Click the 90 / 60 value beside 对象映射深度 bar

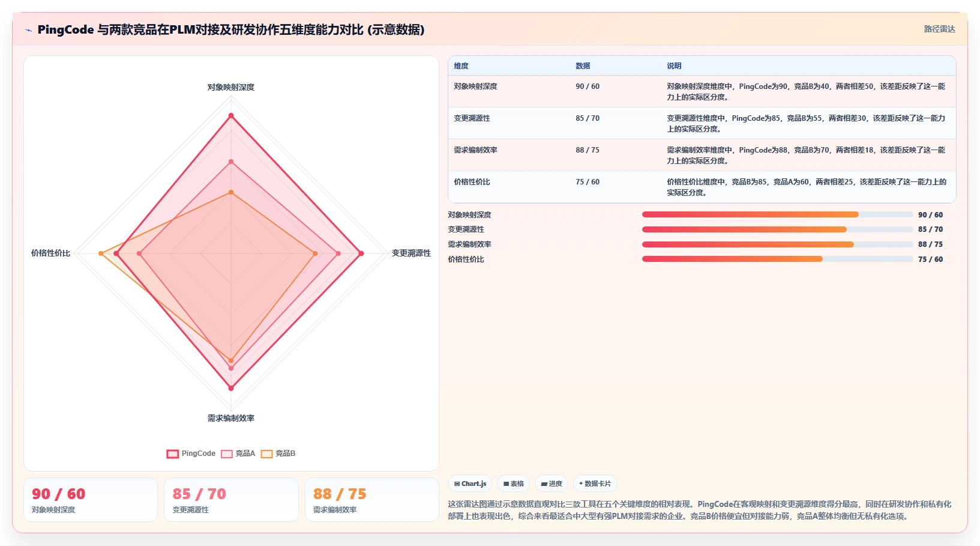[930, 215]
